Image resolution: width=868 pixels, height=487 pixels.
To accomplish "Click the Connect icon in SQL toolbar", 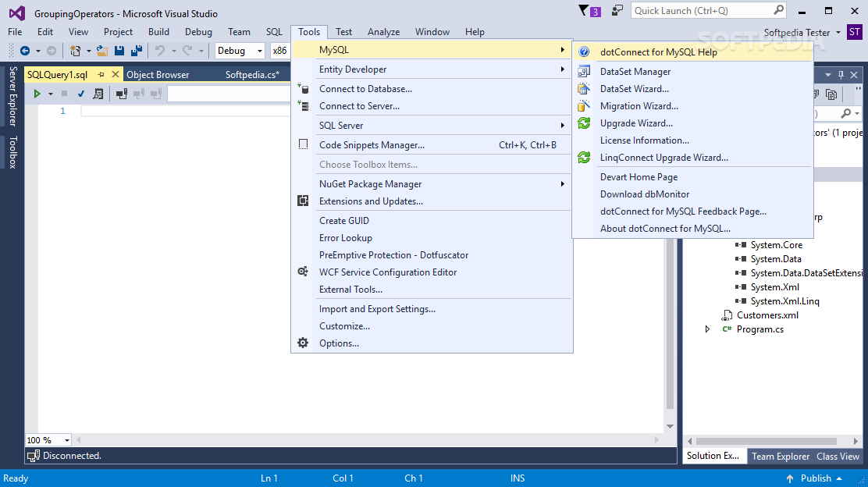I will tap(122, 94).
